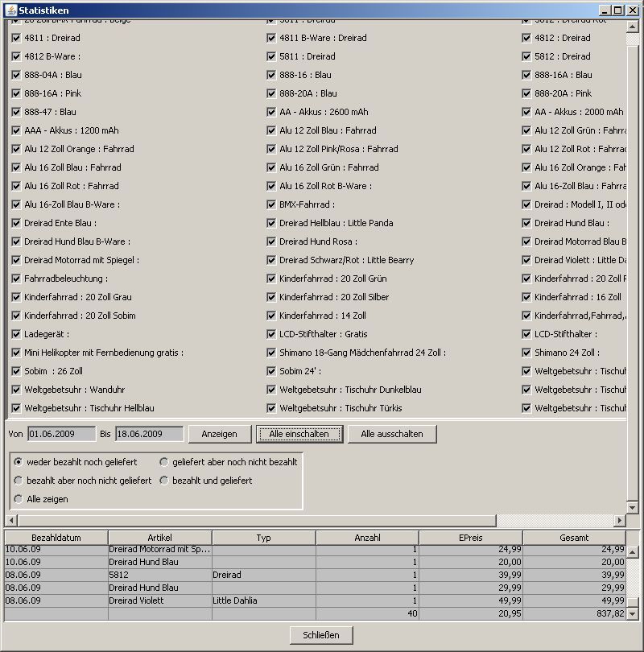
Task: Click the "EPreis" column header
Action: [471, 538]
